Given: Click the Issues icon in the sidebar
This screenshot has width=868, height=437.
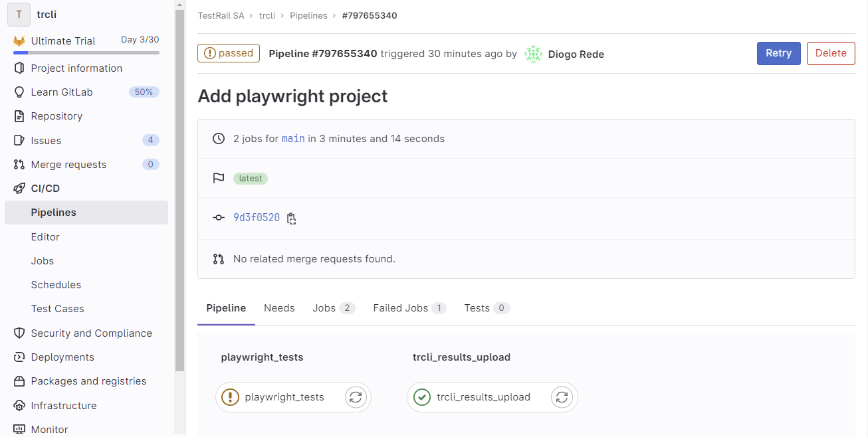Looking at the screenshot, I should pos(19,141).
